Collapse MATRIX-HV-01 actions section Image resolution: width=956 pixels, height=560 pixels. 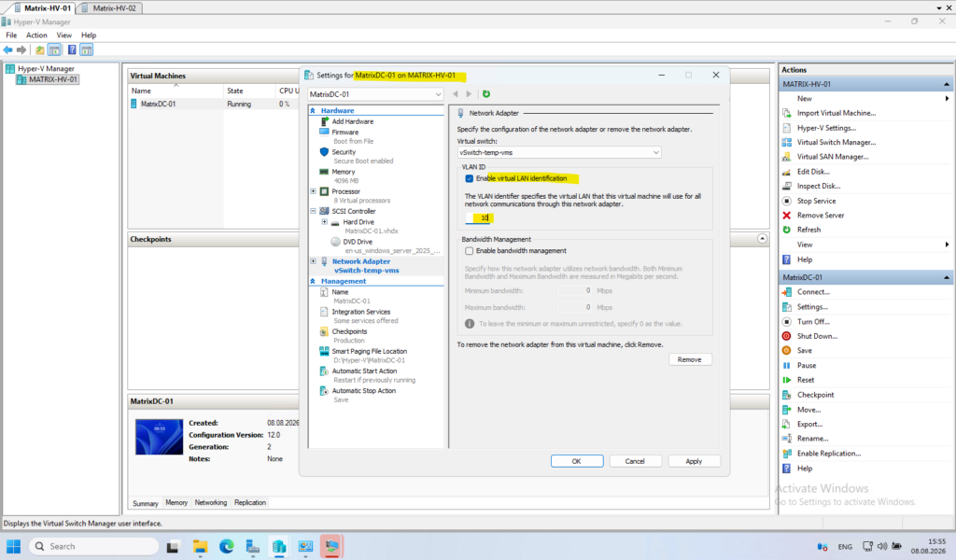point(947,84)
